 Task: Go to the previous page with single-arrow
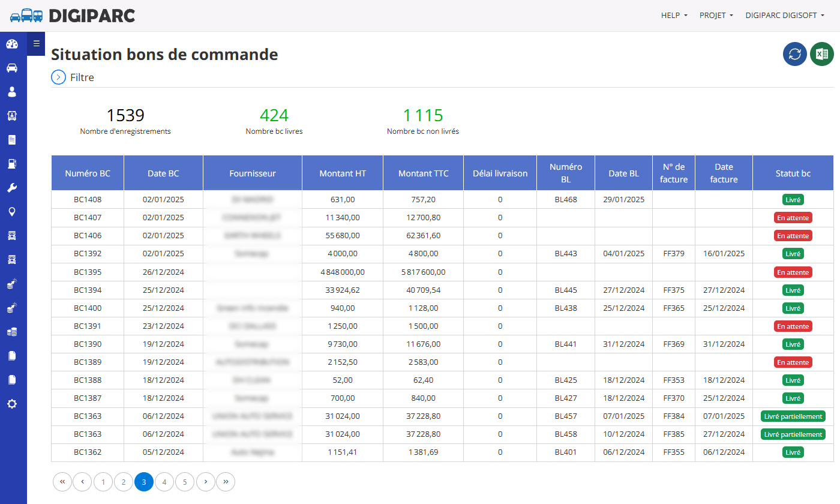point(83,482)
